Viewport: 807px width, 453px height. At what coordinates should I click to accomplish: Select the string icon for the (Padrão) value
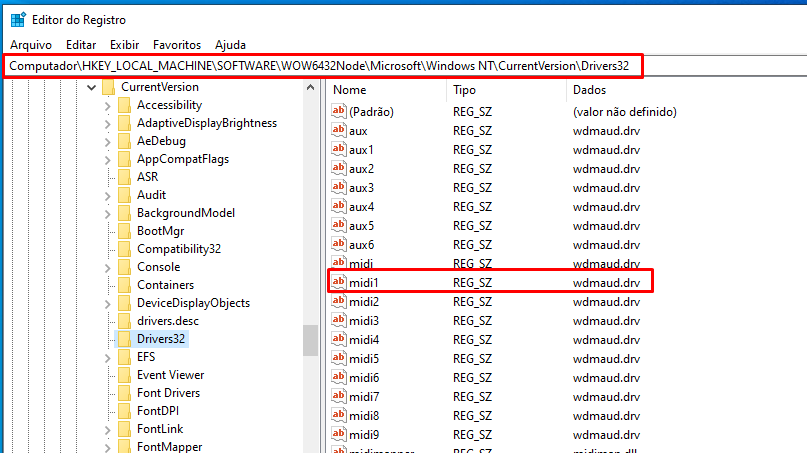pos(339,112)
